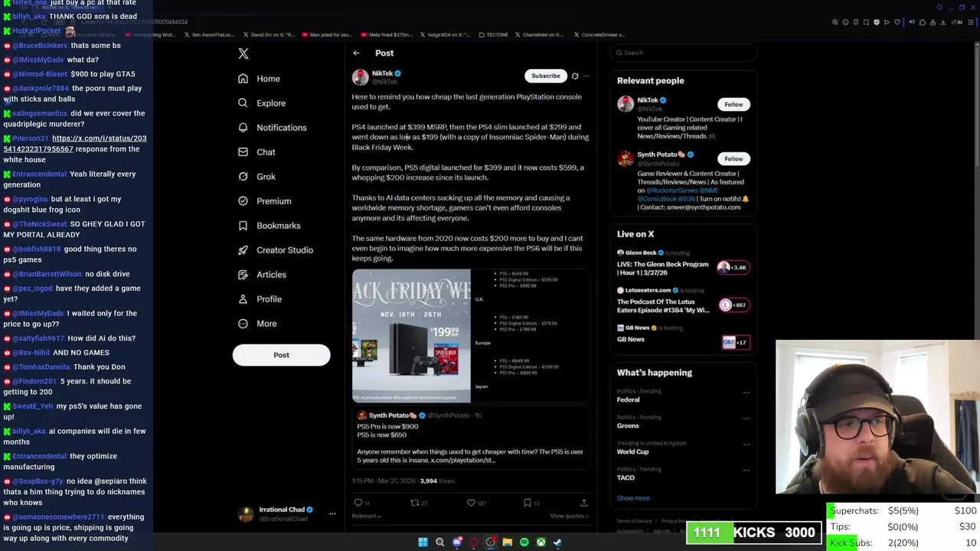Click the Grok icon next to Subscribe

pos(575,76)
